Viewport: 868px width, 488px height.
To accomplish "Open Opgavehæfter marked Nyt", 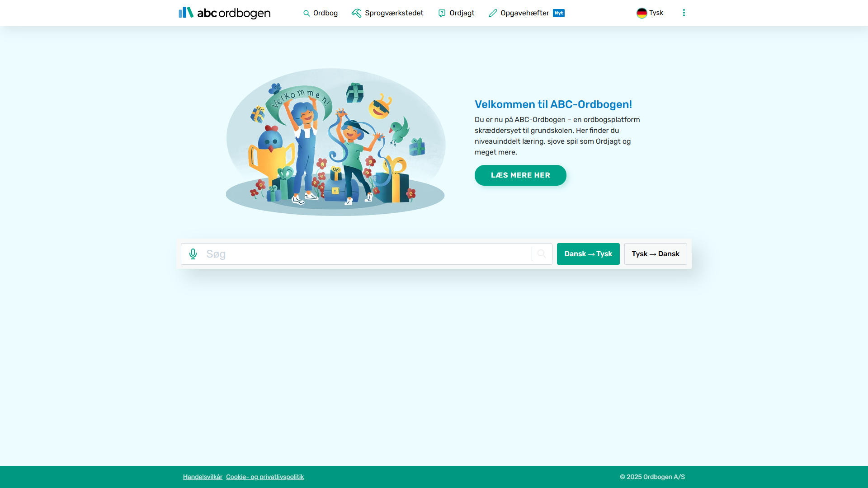I will [525, 13].
